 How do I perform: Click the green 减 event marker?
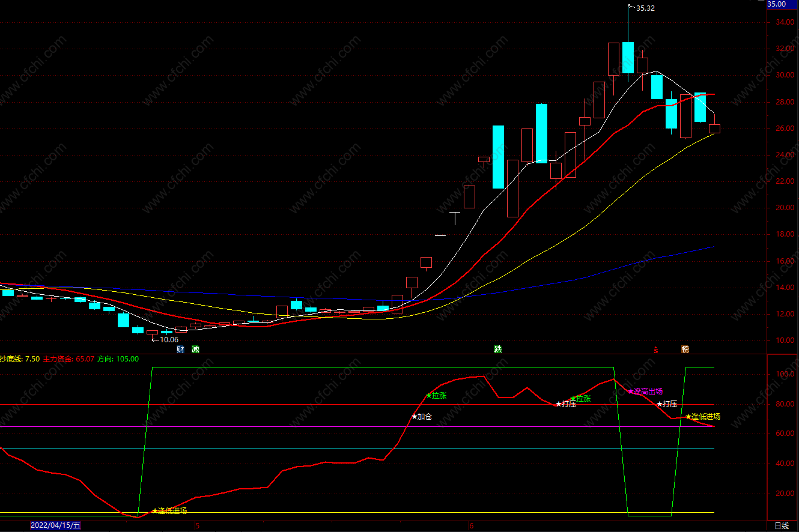click(195, 349)
